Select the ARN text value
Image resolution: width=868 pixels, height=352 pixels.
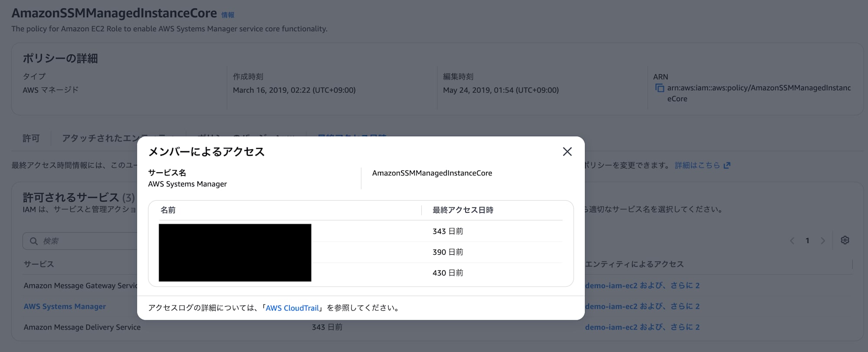tap(759, 93)
